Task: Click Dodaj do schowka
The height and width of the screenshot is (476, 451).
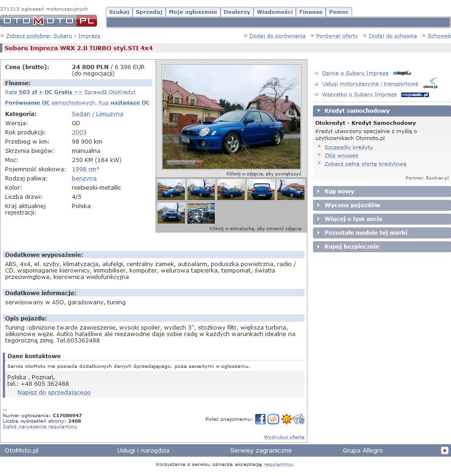Action: click(x=393, y=36)
